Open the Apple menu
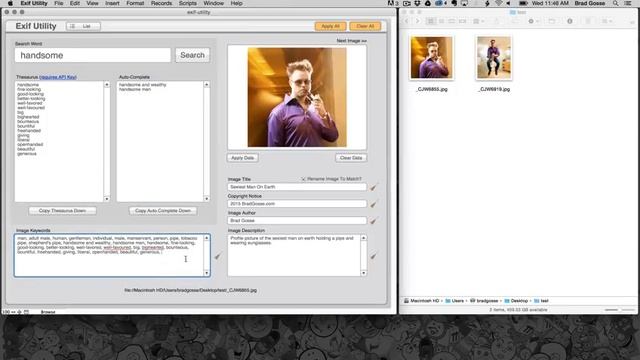 point(10,3)
